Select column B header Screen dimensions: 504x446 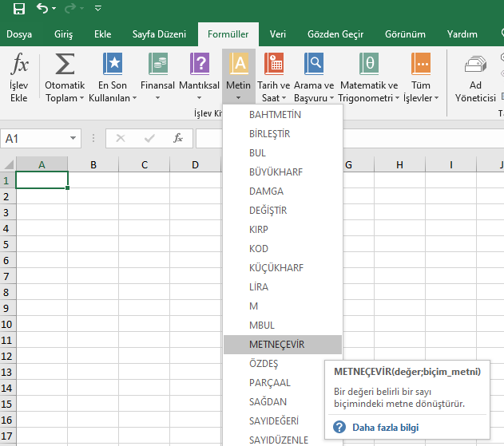(93, 165)
